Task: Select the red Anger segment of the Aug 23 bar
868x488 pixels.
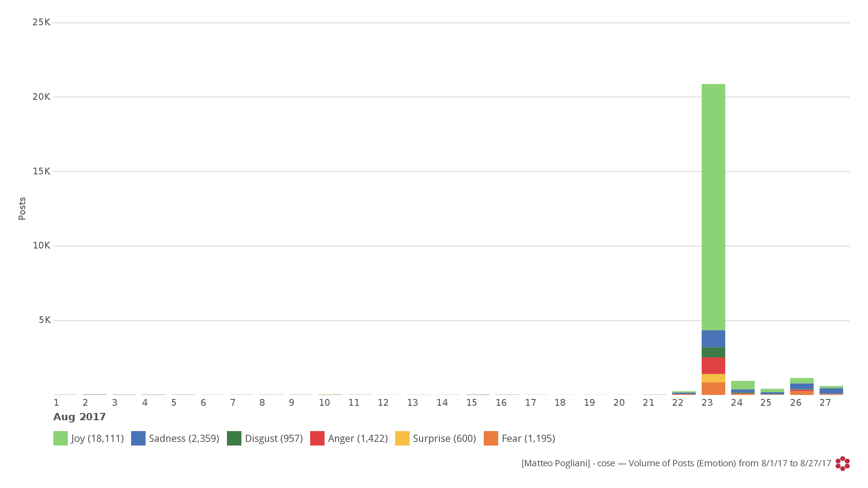Action: (x=713, y=366)
